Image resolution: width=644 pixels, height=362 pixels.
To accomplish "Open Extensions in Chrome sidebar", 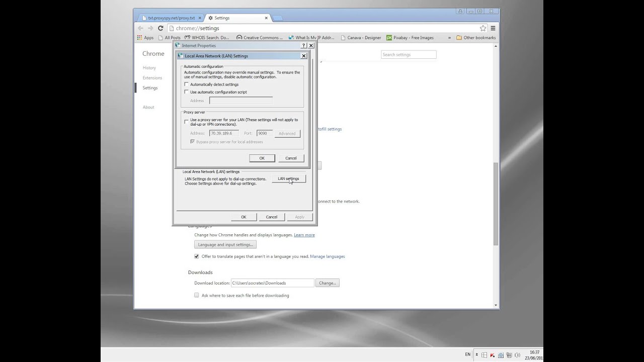I will coord(152,78).
